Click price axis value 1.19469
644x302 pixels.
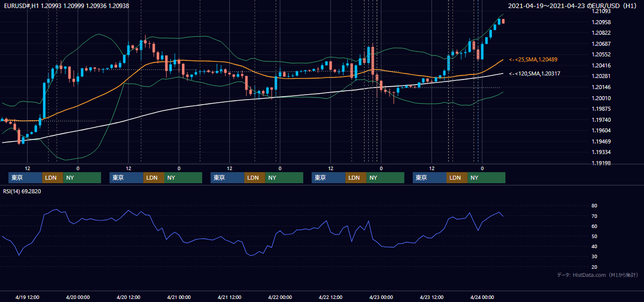[601, 141]
